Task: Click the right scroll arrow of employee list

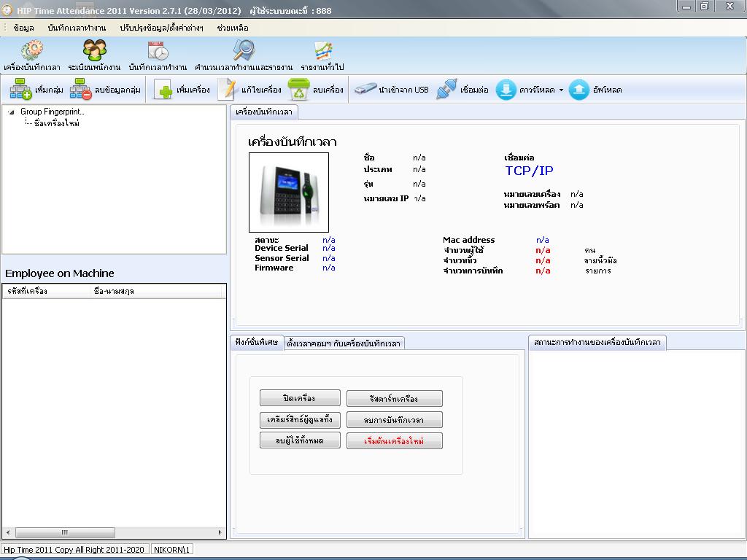Action: (x=220, y=532)
